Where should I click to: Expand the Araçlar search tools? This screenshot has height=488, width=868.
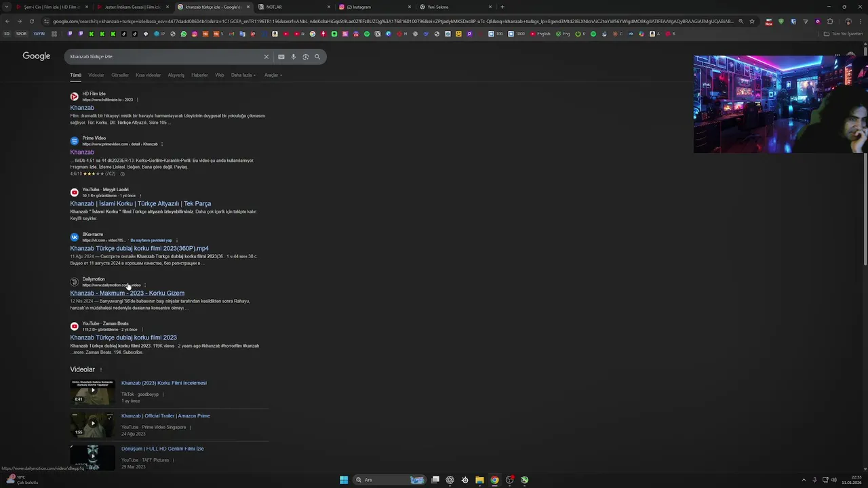[x=273, y=75]
